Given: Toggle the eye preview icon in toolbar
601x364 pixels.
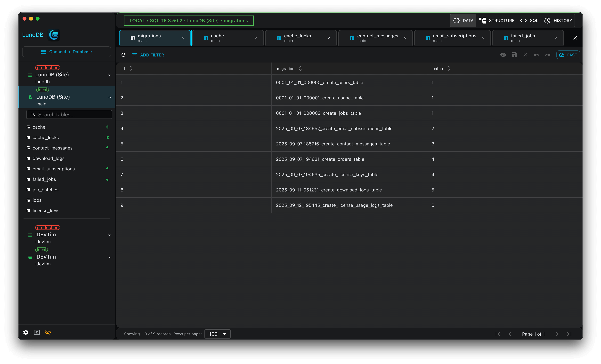Looking at the screenshot, I should 503,55.
